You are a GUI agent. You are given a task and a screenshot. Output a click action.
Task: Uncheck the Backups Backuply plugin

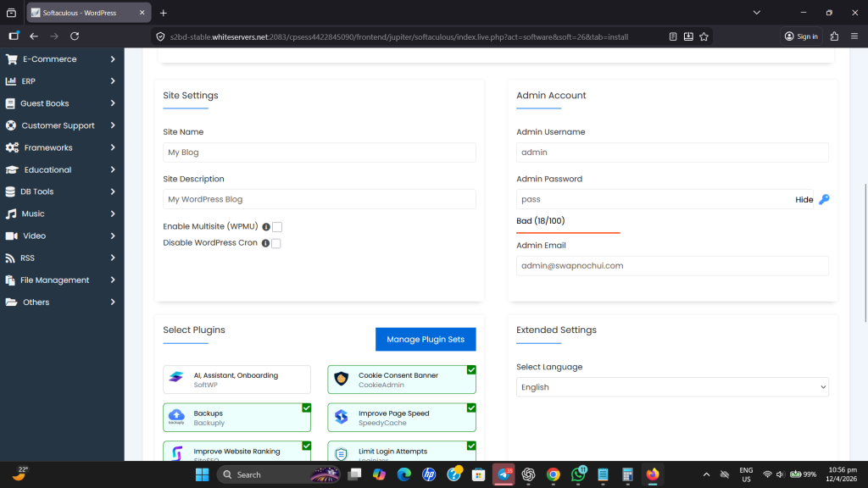[x=307, y=408]
